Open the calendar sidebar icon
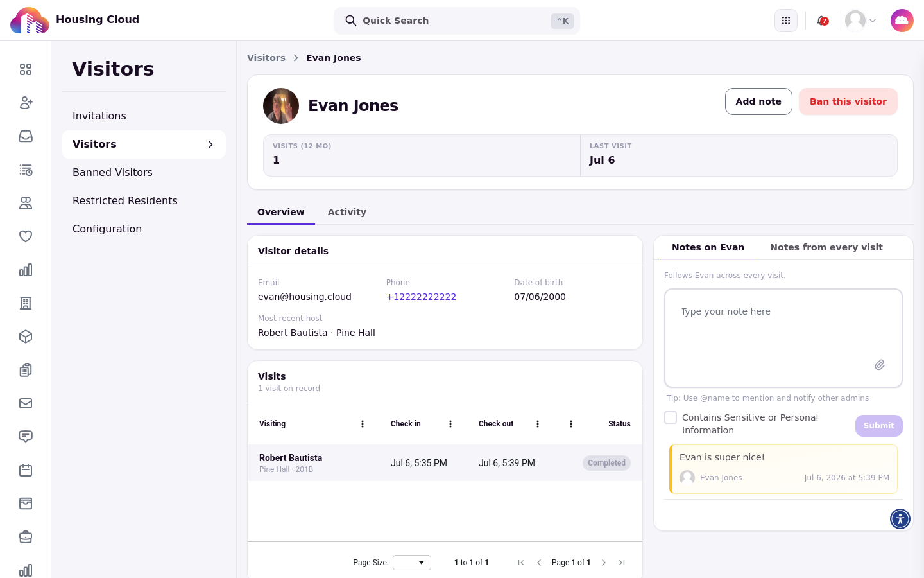 pyautogui.click(x=26, y=470)
